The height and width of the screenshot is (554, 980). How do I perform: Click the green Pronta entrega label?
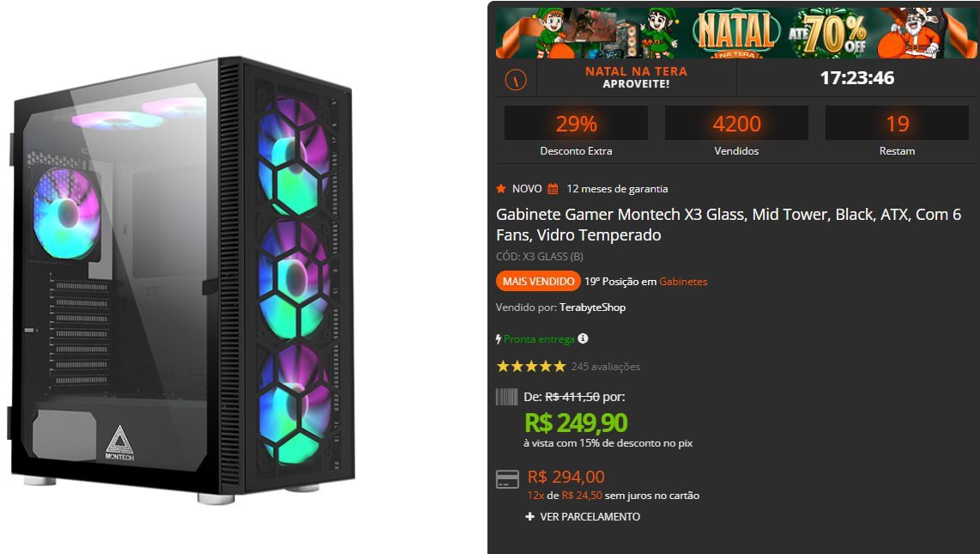541,338
